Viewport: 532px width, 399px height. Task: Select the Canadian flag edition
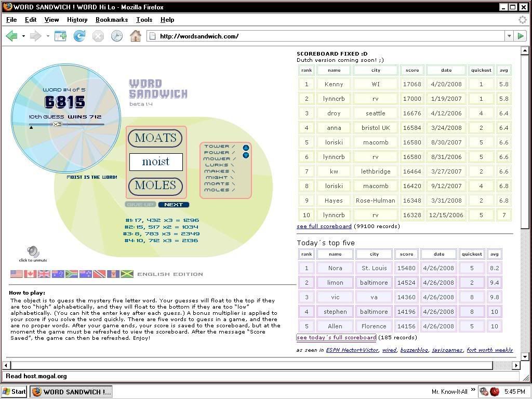coord(30,274)
